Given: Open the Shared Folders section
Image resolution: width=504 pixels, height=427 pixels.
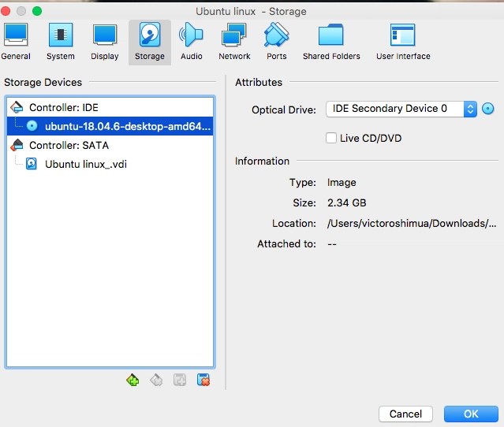Looking at the screenshot, I should coord(330,41).
